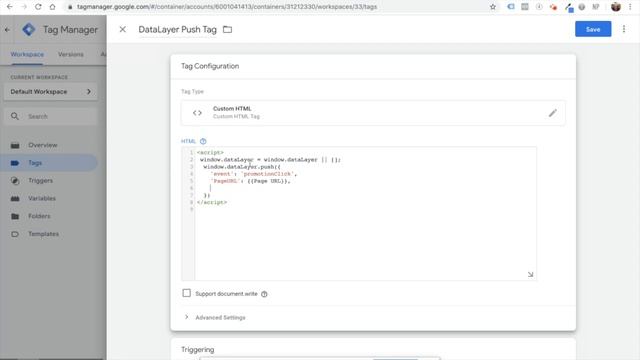This screenshot has height=360, width=640.
Task: Open the browser three-dot menu
Action: tap(631, 7)
